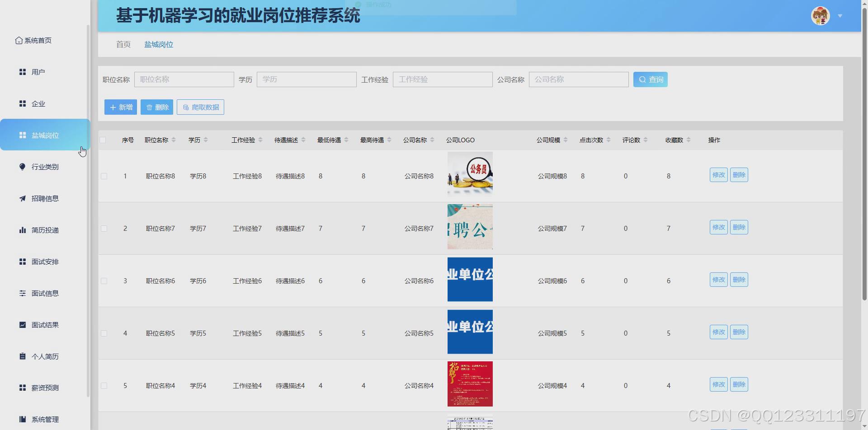Open the avatar dropdown arrow
The width and height of the screenshot is (868, 430).
pyautogui.click(x=840, y=16)
